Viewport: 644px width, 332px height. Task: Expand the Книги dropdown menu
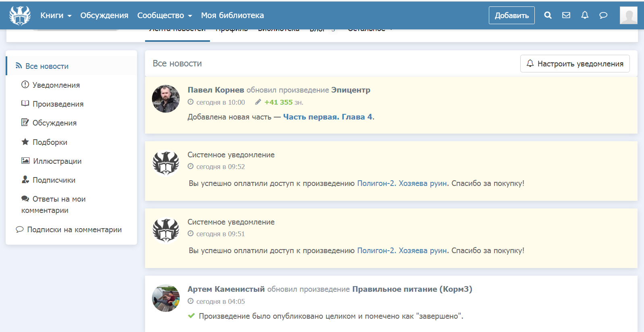point(56,15)
